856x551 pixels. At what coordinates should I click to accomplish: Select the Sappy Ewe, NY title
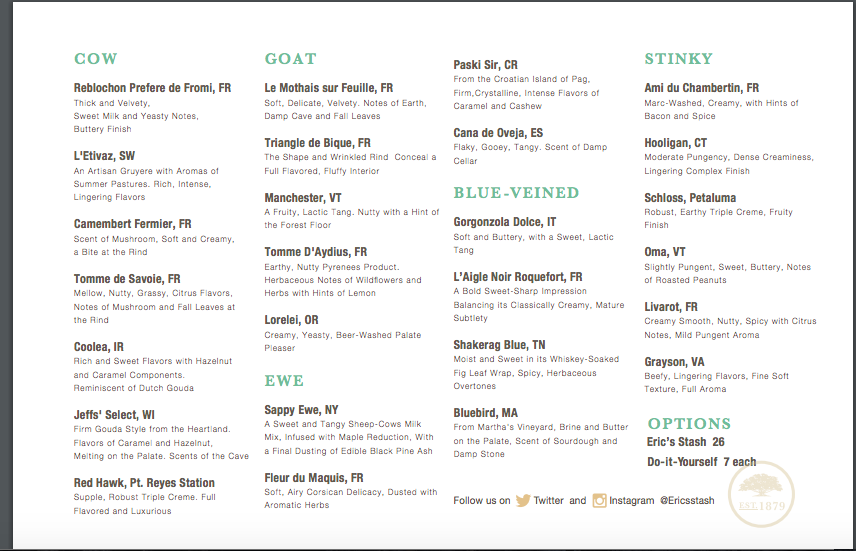point(301,410)
